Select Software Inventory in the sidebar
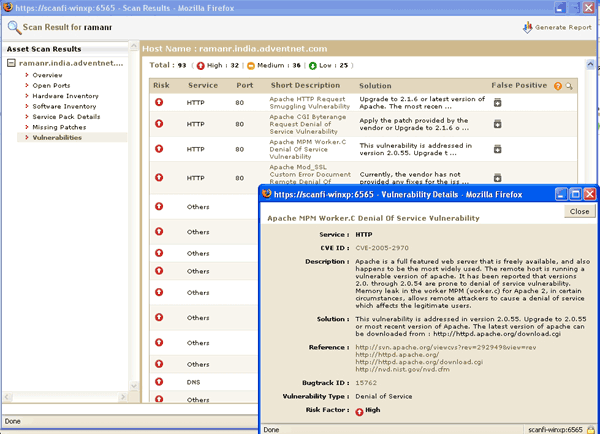Viewport: 600px width, 434px height. 64,106
